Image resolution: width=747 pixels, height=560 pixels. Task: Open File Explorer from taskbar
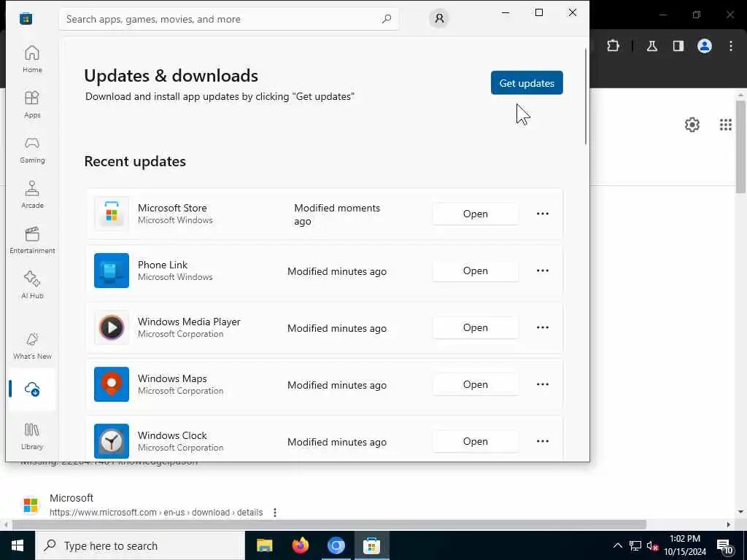[x=264, y=545]
